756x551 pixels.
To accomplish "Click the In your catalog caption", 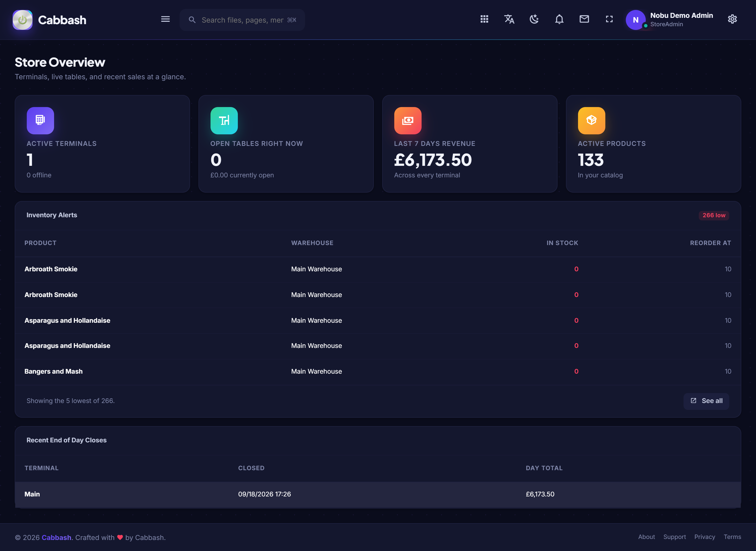I will click(600, 175).
